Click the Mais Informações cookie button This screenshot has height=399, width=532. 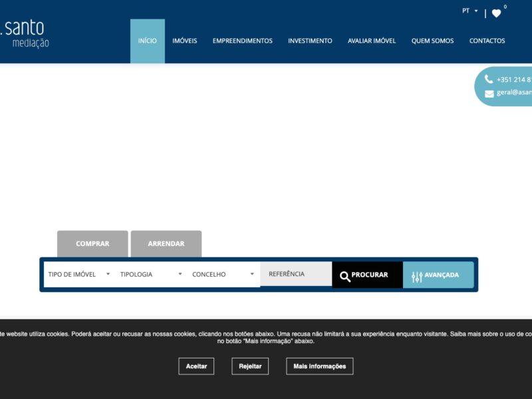[320, 366]
